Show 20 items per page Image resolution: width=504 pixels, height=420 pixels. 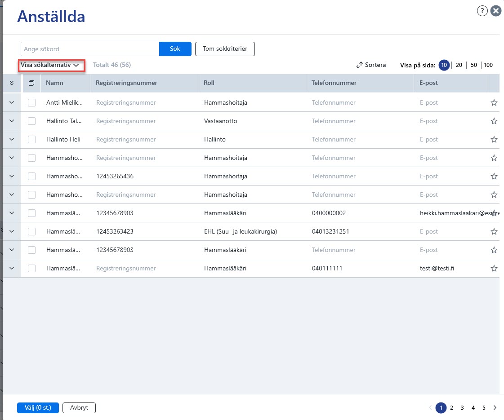click(x=459, y=65)
